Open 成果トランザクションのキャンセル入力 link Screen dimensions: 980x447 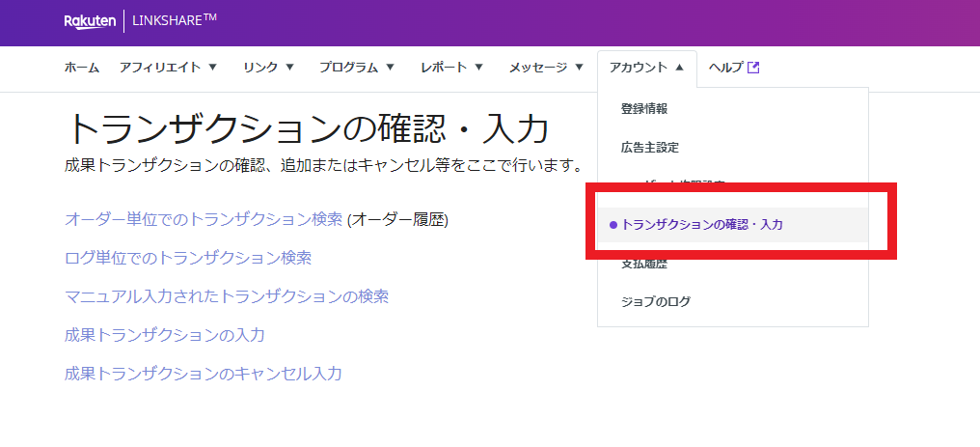pos(204,374)
